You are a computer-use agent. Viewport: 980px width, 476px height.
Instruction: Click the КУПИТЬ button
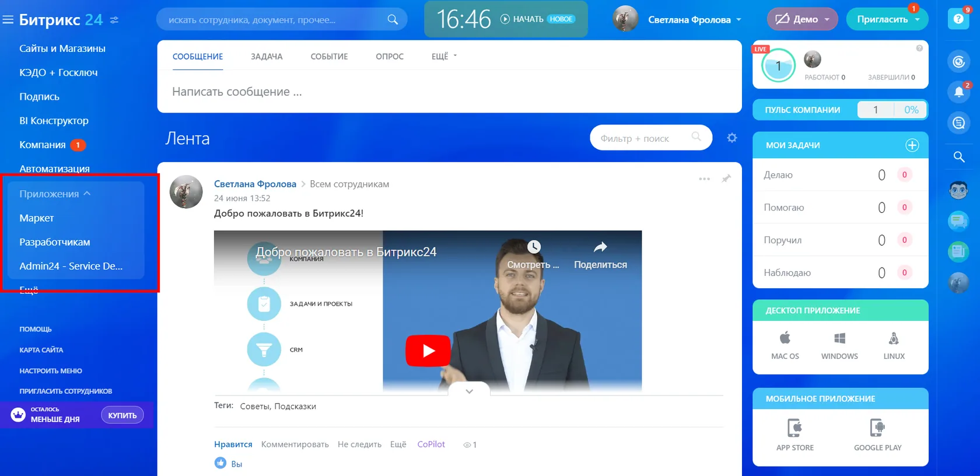tap(123, 415)
